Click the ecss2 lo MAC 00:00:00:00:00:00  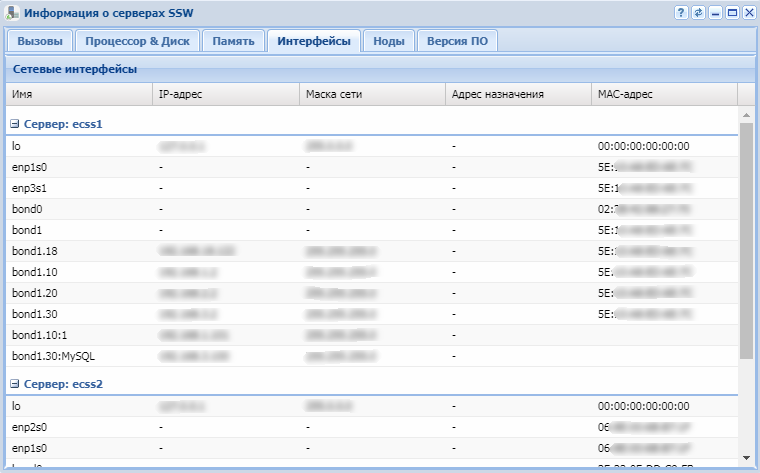click(x=643, y=406)
